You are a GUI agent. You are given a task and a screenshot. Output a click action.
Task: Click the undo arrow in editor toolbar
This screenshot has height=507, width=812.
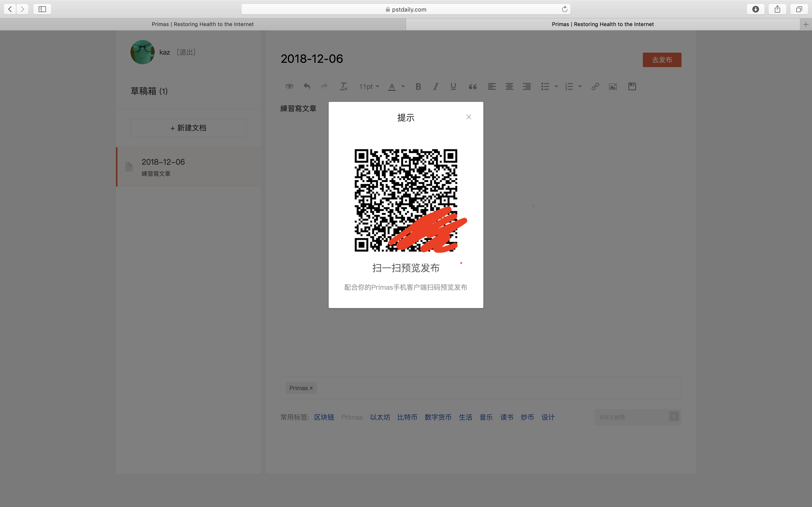(x=307, y=86)
